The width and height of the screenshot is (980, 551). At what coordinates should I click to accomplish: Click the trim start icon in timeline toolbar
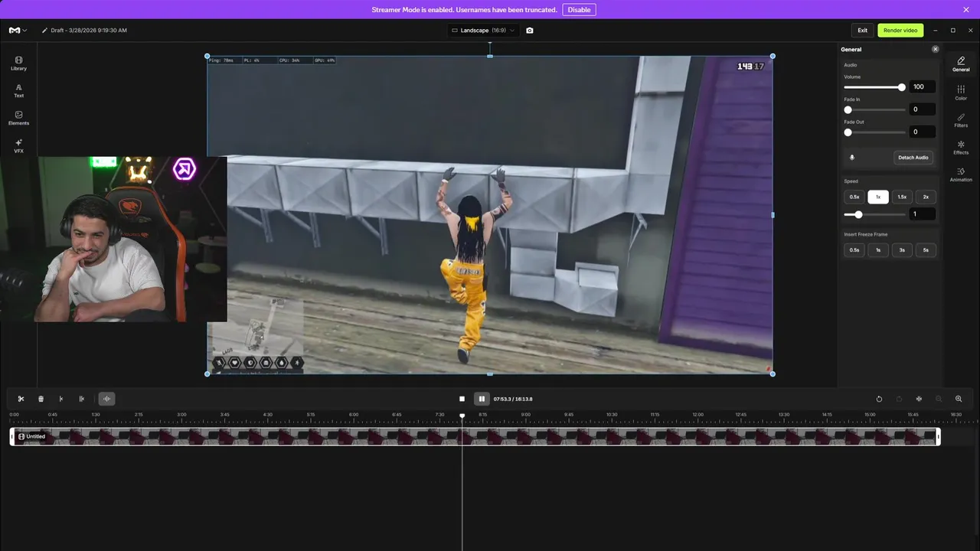(61, 399)
